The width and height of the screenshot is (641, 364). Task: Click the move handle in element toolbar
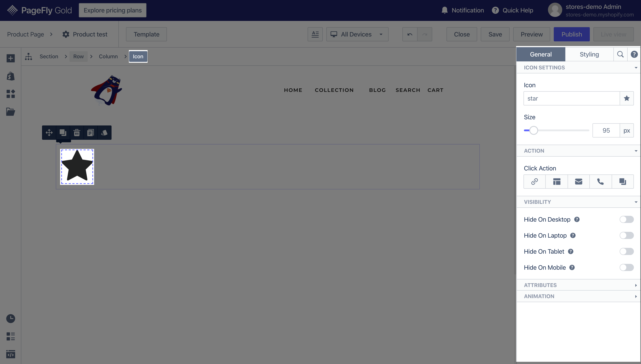coord(49,133)
